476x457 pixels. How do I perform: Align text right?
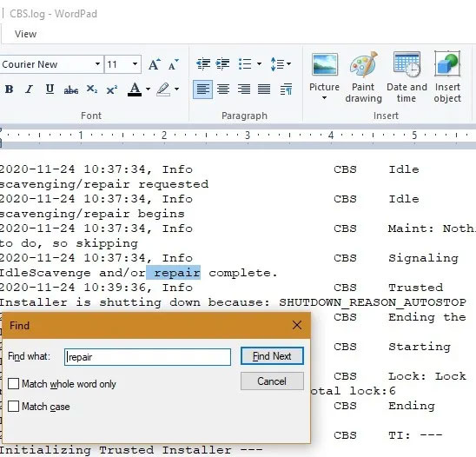point(244,89)
